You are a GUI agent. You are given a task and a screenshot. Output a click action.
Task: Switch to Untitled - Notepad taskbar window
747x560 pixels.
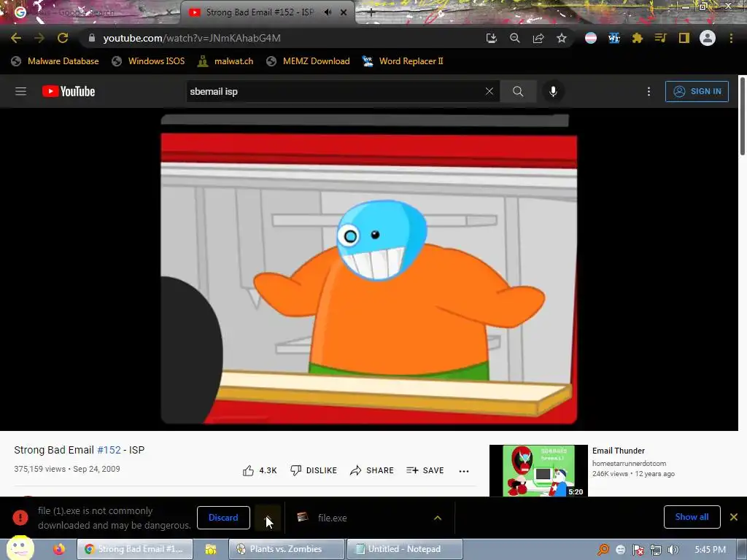click(404, 549)
